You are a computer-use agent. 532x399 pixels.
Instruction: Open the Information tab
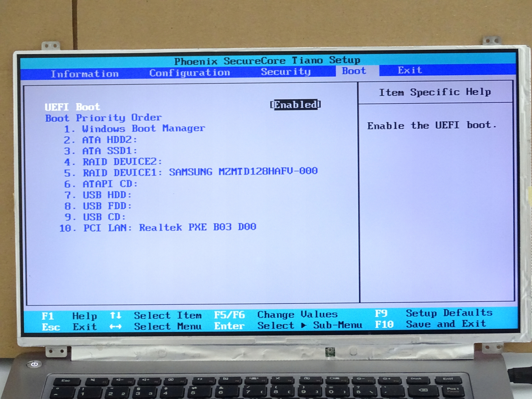85,74
